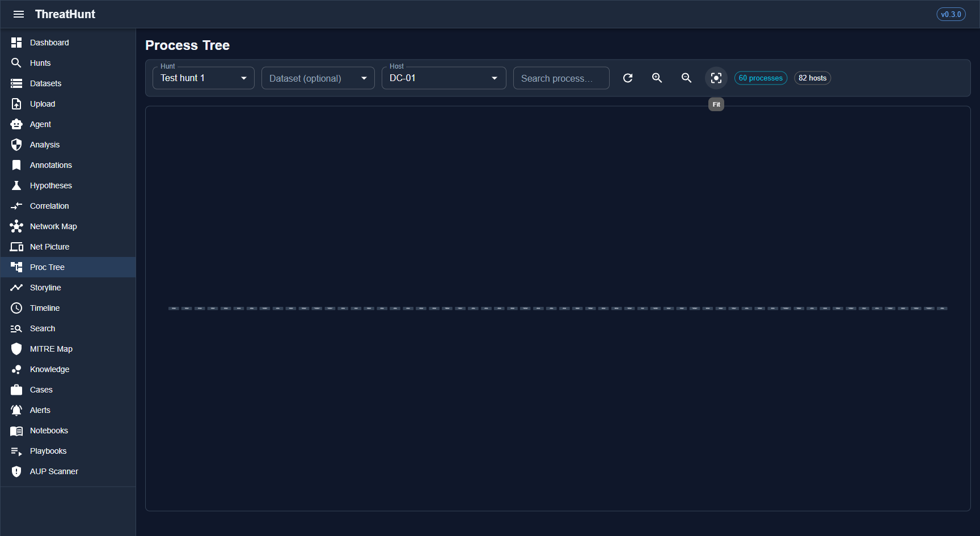The image size is (980, 536).
Task: Click the Hypotheses flask icon
Action: (16, 185)
